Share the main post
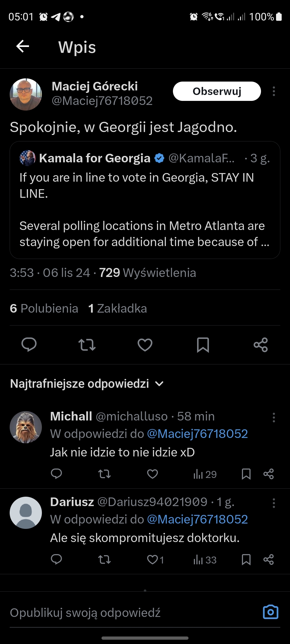Viewport: 290px width, 644px height. click(261, 345)
